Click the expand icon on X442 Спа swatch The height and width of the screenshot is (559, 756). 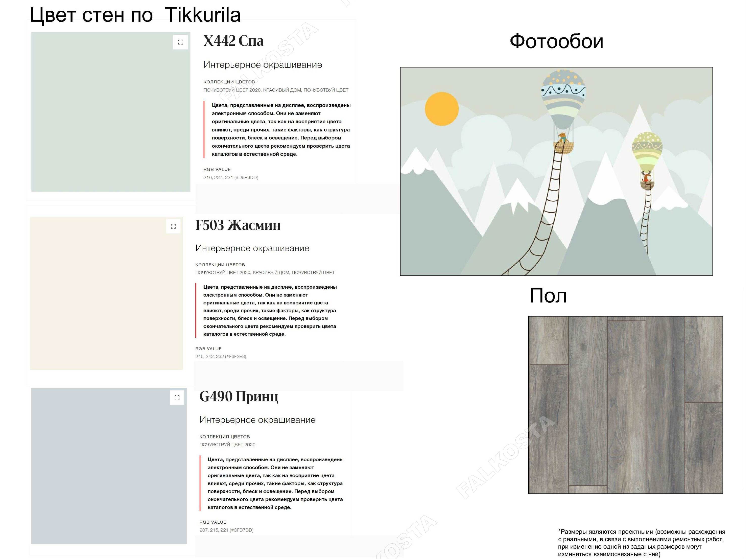(x=180, y=42)
